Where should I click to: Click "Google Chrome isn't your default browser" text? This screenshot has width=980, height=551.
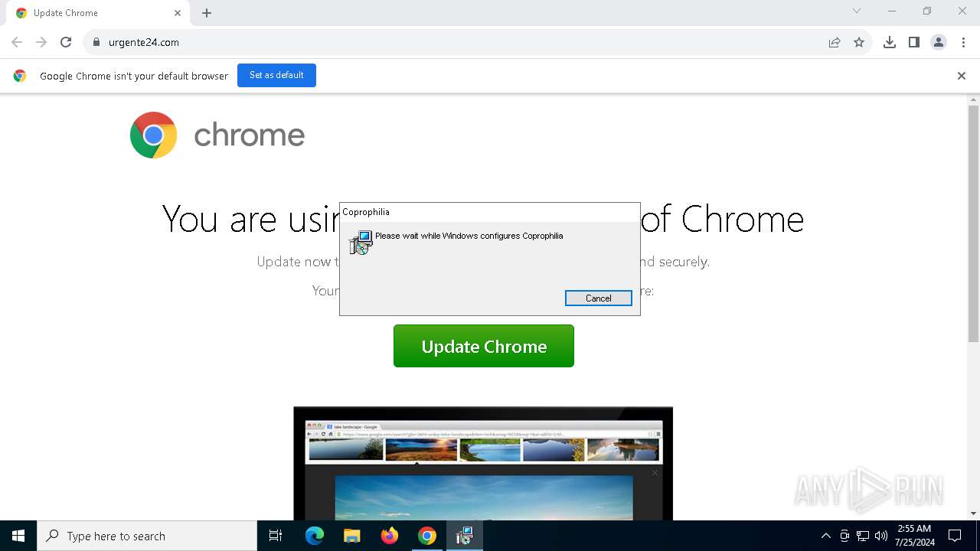click(x=134, y=76)
